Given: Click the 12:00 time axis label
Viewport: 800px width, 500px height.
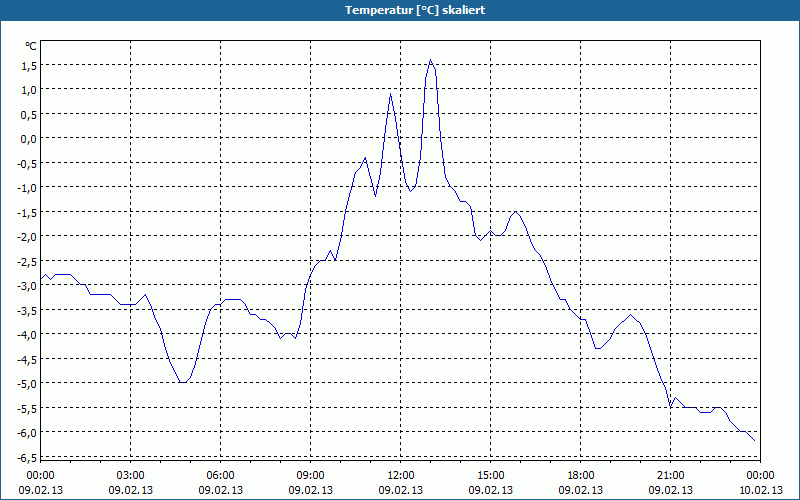Looking at the screenshot, I should pyautogui.click(x=401, y=476).
